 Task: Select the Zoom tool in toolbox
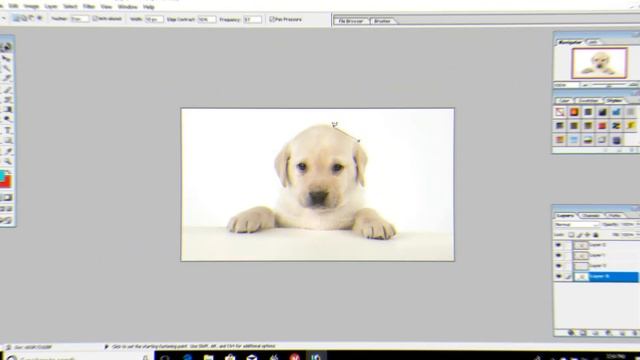click(8, 161)
